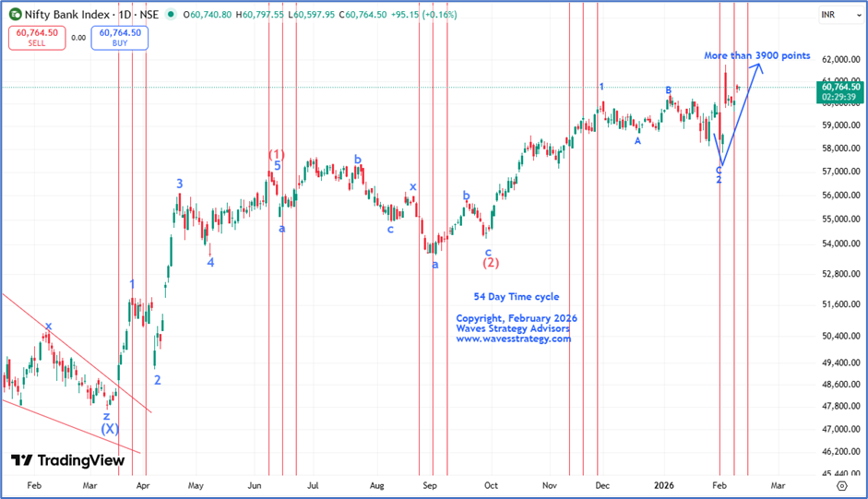Click the Apr label on time axis
The height and width of the screenshot is (499, 868).
(x=143, y=486)
